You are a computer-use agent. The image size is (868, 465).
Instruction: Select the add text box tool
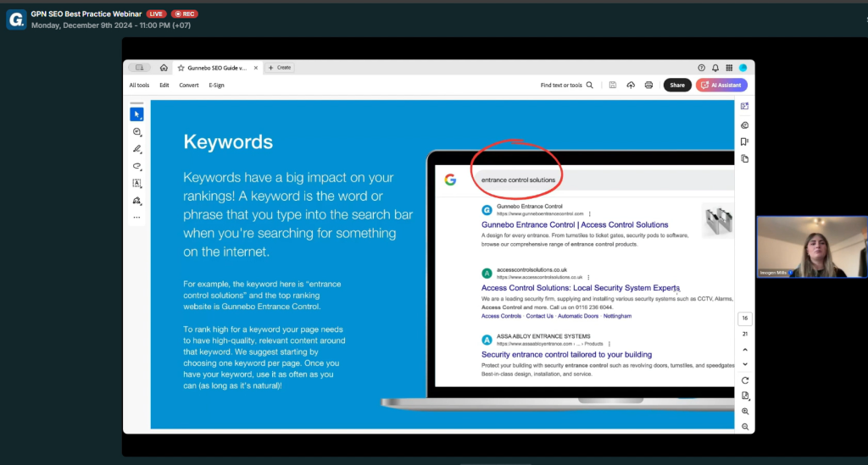tap(136, 183)
